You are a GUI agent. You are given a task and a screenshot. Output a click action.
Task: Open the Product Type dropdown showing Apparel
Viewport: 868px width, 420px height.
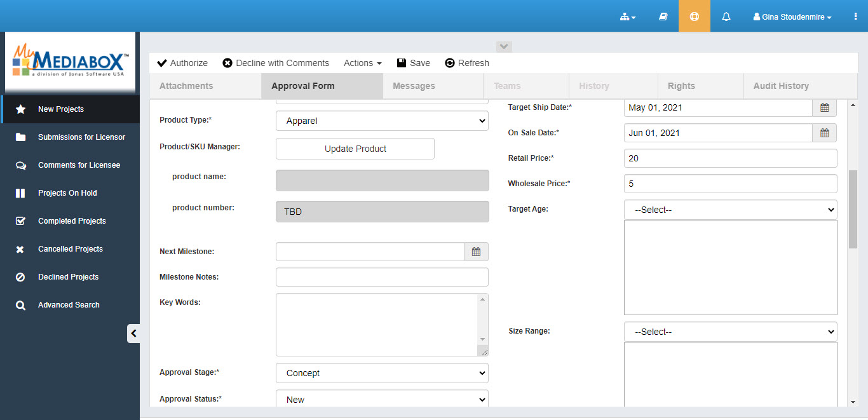point(382,121)
